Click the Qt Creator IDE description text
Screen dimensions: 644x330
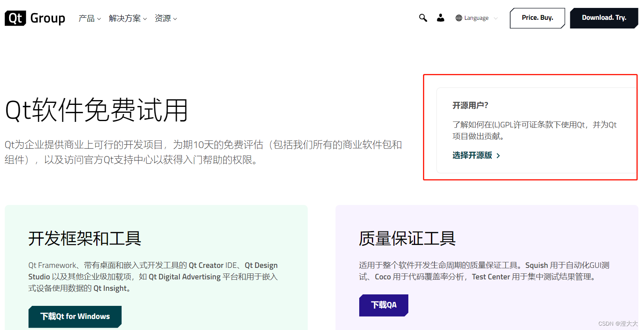pos(153,277)
